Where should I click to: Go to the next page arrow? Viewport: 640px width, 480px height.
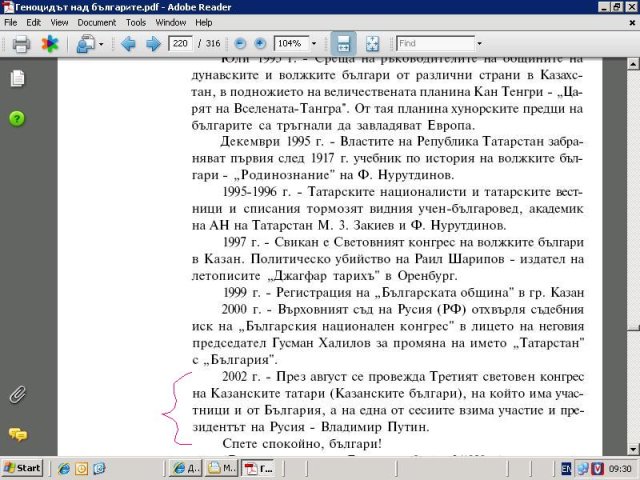coord(153,44)
